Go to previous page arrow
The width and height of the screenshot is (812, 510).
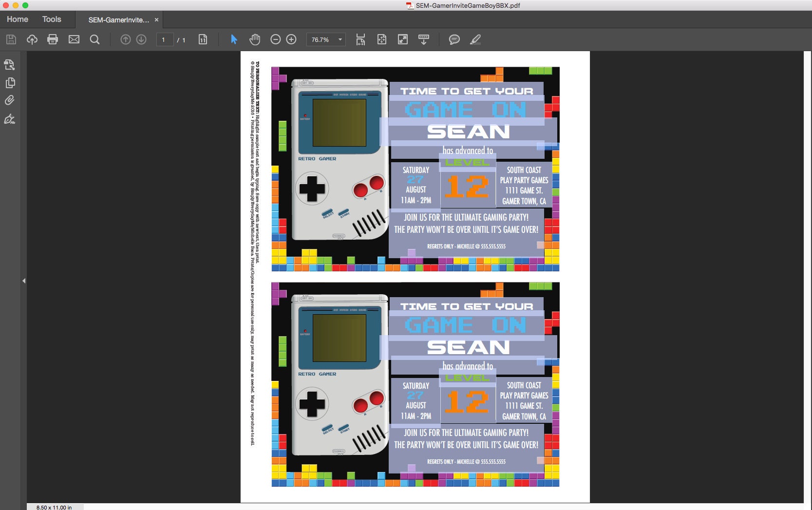126,39
